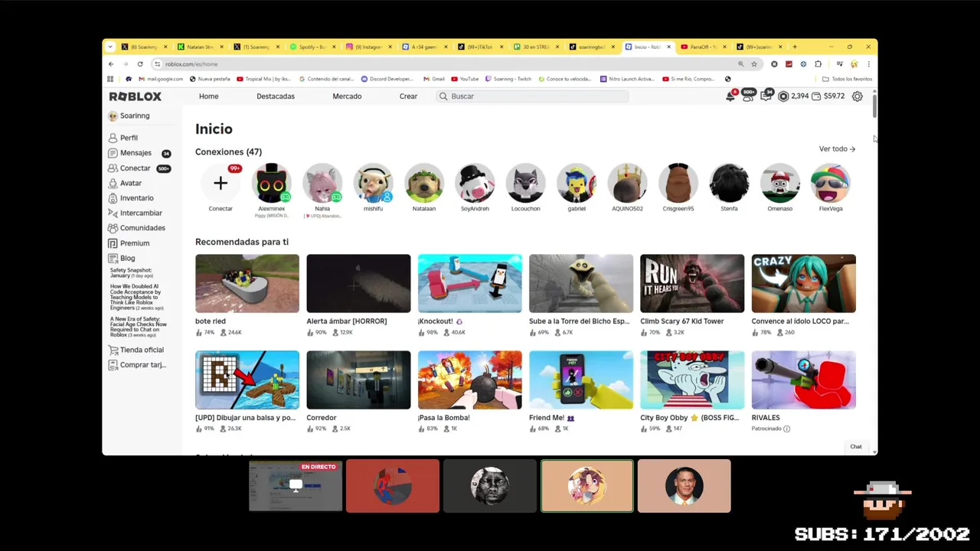Image resolution: width=980 pixels, height=551 pixels.
Task: Open RIVALES game thumbnail
Action: tap(804, 380)
